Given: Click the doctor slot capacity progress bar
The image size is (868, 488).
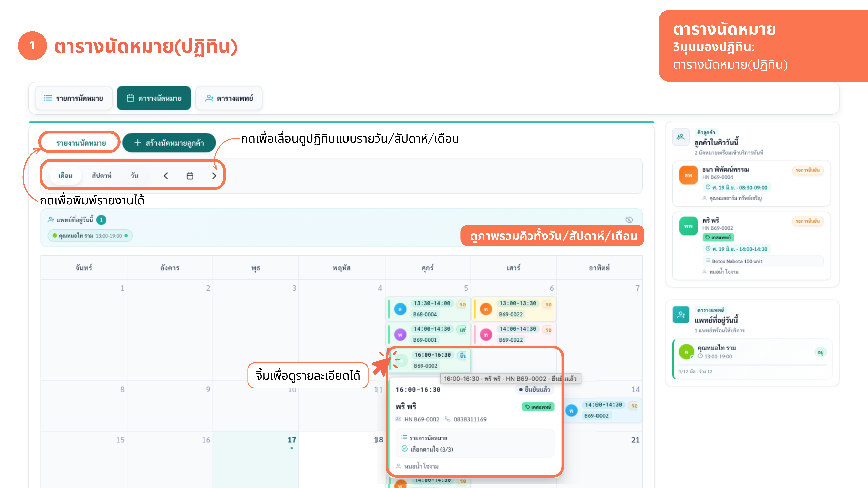Looking at the screenshot, I should (x=752, y=365).
